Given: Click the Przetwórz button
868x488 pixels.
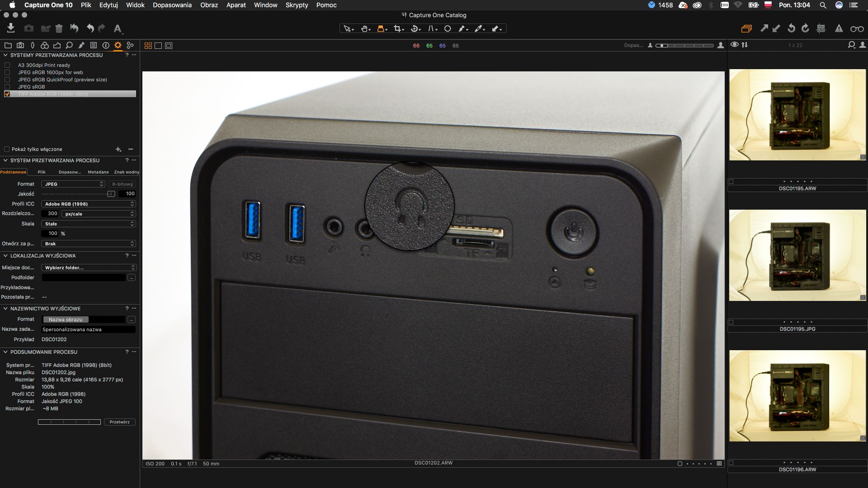Looking at the screenshot, I should 119,422.
